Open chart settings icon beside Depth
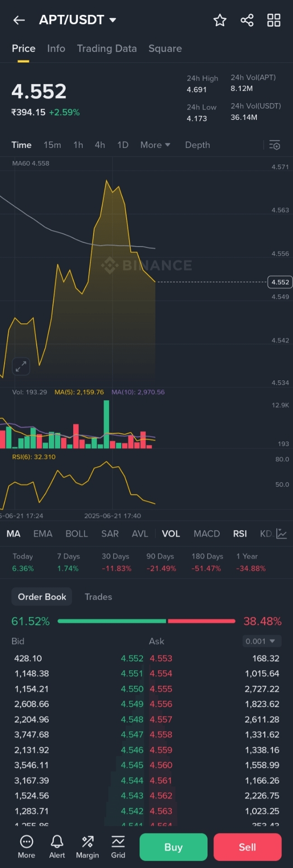This screenshot has width=293, height=868. [x=274, y=145]
